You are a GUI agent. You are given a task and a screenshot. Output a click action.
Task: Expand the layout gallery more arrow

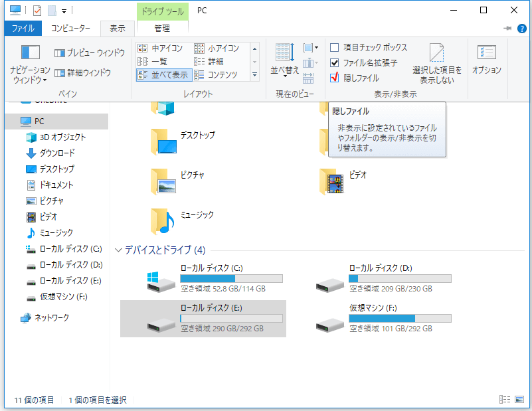click(255, 74)
